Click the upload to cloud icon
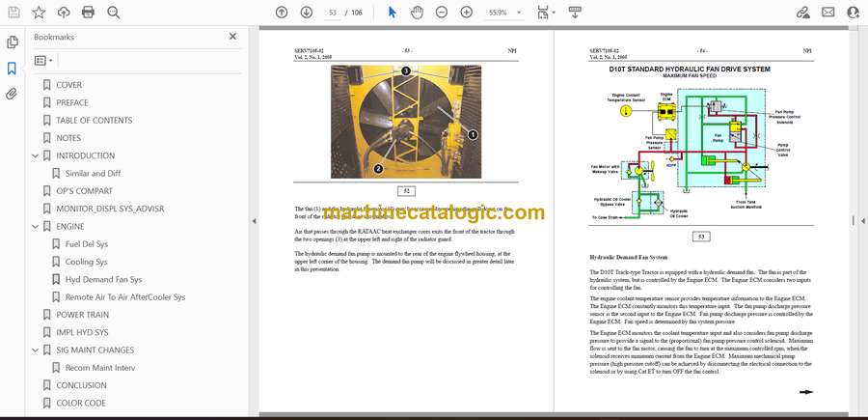This screenshot has height=420, width=868. point(64,12)
